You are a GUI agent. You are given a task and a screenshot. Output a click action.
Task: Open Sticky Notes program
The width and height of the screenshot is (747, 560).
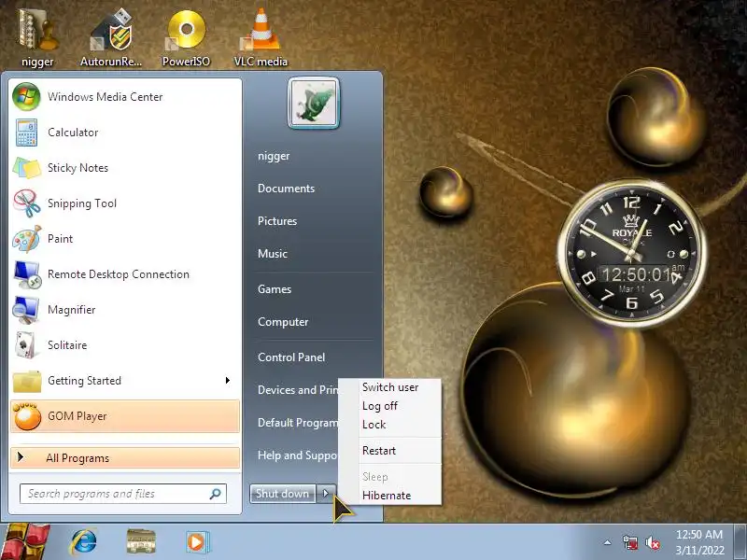pos(125,168)
